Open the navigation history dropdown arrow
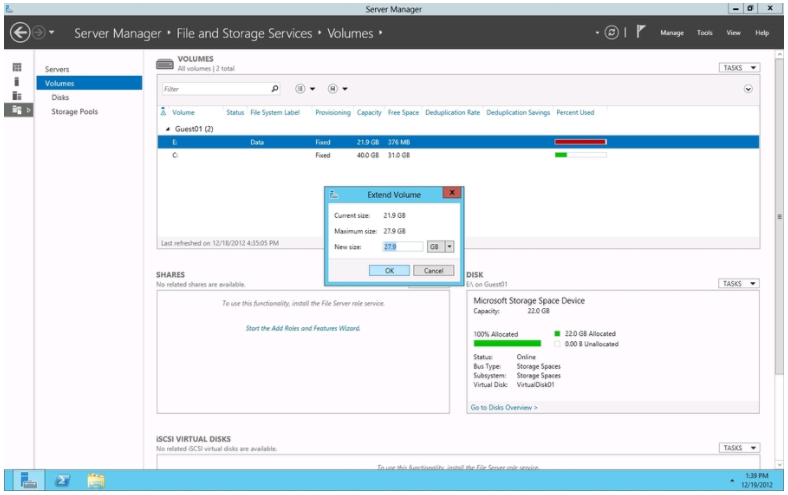The height and width of the screenshot is (495, 788). [51, 33]
